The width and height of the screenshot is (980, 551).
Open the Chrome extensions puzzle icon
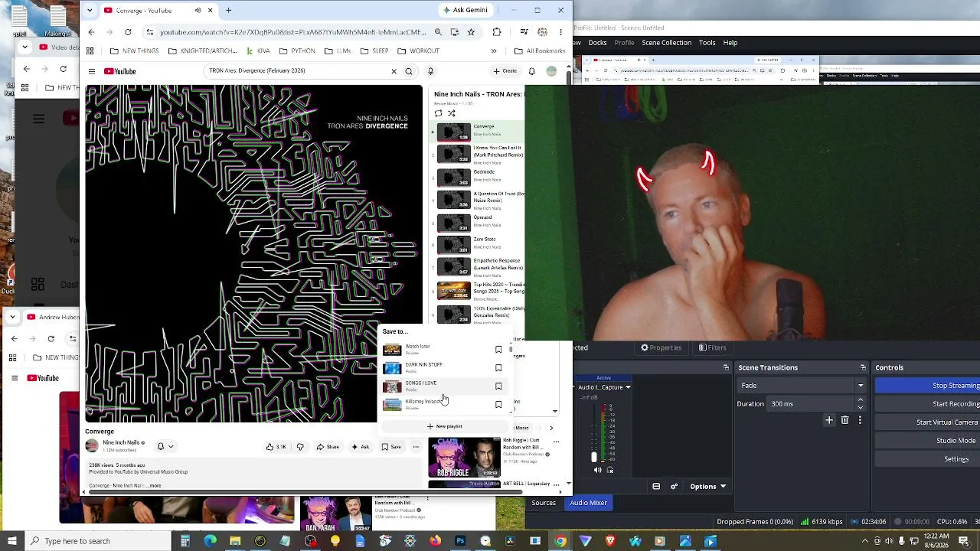[x=497, y=32]
